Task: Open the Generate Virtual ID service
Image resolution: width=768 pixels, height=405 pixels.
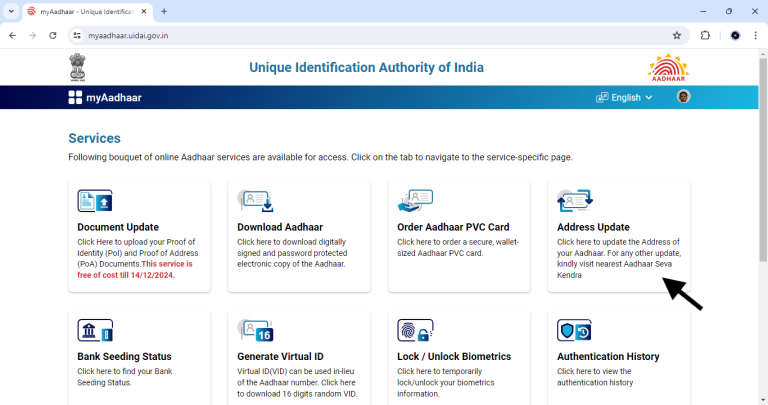Action: point(299,357)
